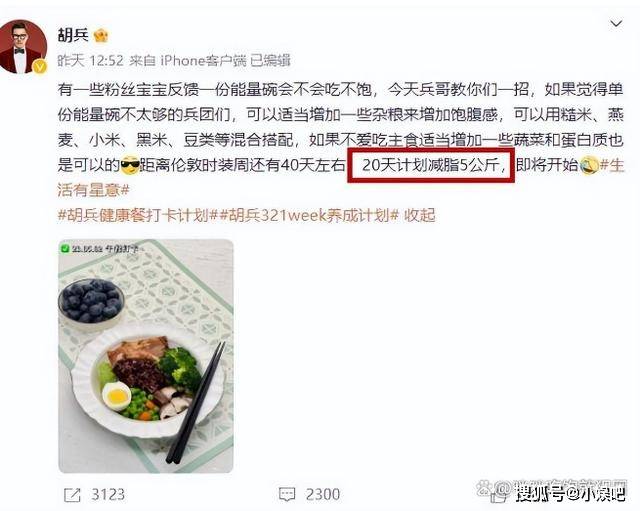This screenshot has height=511, width=640.
Task: Click the 昨天 12:52 post timestamp
Action: click(x=90, y=61)
